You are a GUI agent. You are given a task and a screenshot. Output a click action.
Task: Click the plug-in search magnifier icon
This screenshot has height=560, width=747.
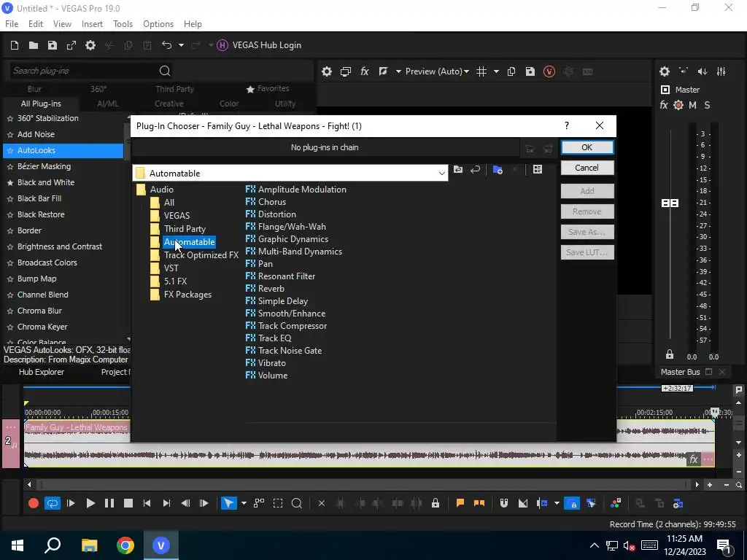pyautogui.click(x=165, y=71)
